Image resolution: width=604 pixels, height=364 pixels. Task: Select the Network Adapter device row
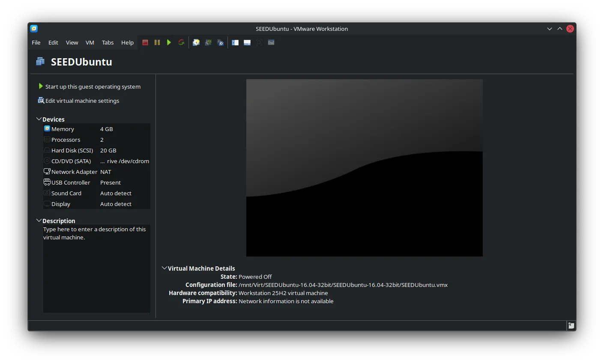click(74, 172)
